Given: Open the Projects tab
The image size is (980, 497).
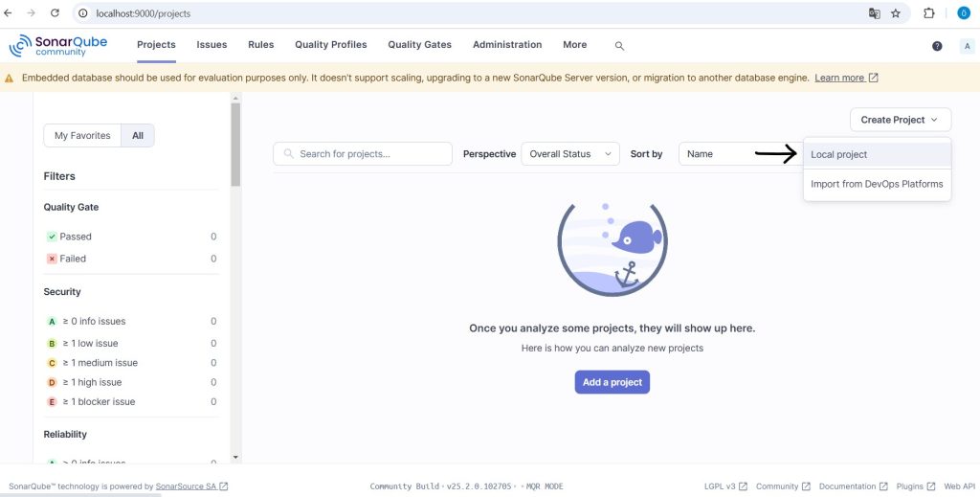Looking at the screenshot, I should pyautogui.click(x=156, y=45).
